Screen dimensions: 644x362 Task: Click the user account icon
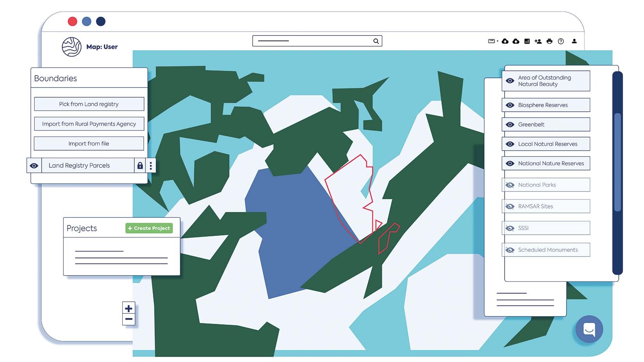(574, 41)
